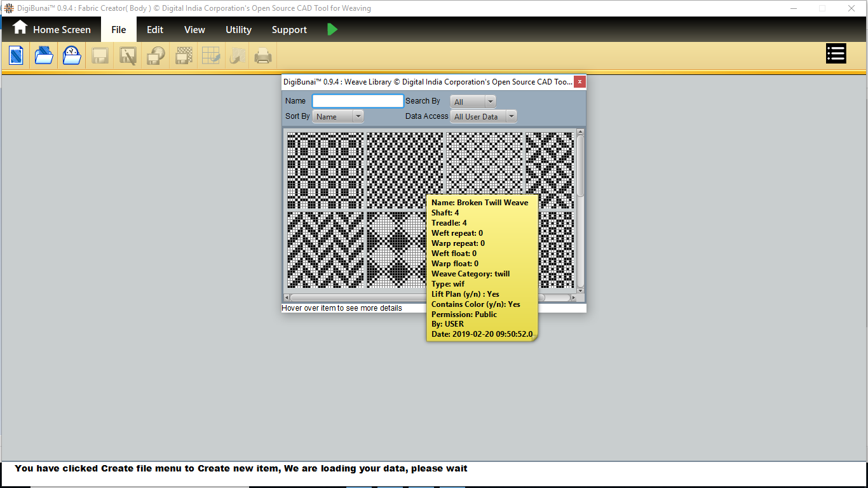This screenshot has height=488, width=868.
Task: Open the Utility menu
Action: [238, 30]
